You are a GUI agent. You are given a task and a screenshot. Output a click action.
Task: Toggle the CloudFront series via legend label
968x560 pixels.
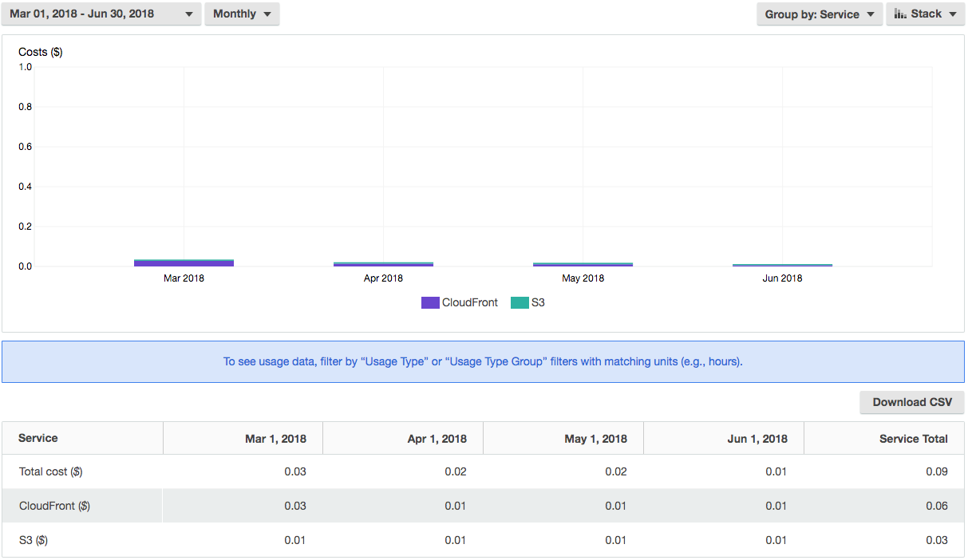(469, 303)
